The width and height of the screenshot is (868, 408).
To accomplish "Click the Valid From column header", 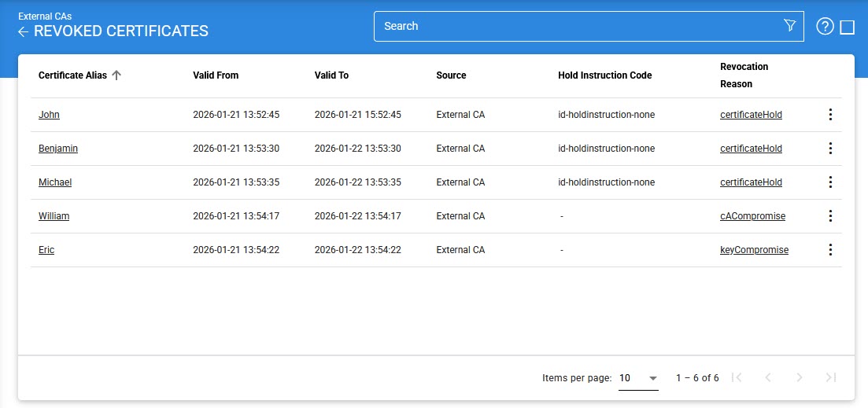I will (x=216, y=75).
